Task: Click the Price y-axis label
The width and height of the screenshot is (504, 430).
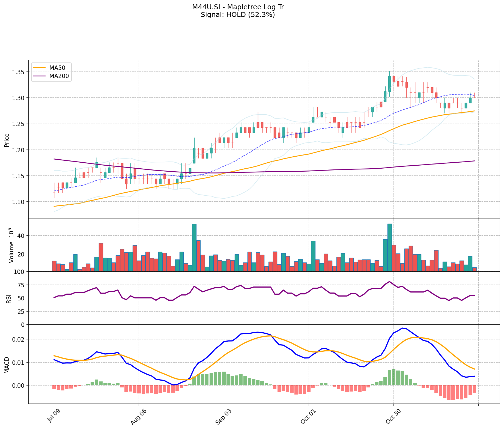Action: tap(7, 140)
